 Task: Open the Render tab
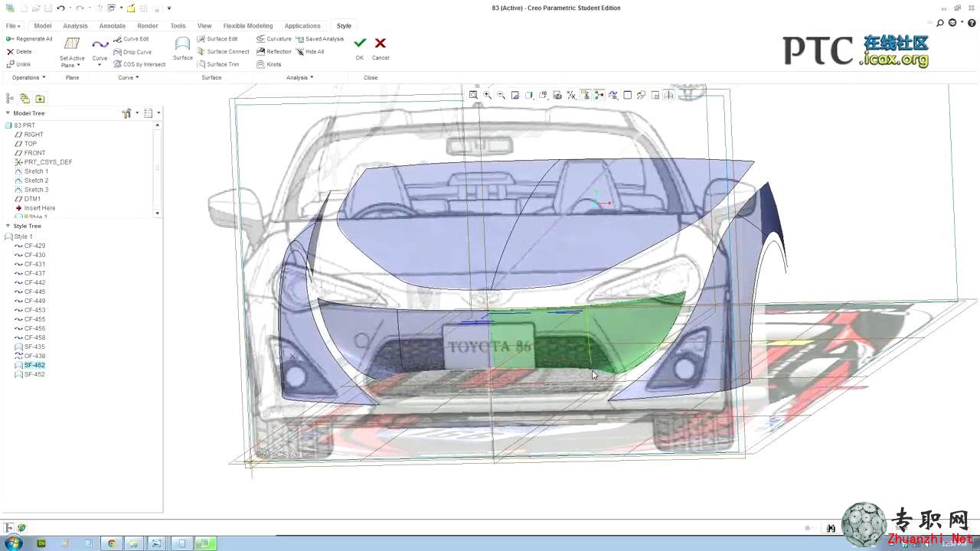point(148,26)
